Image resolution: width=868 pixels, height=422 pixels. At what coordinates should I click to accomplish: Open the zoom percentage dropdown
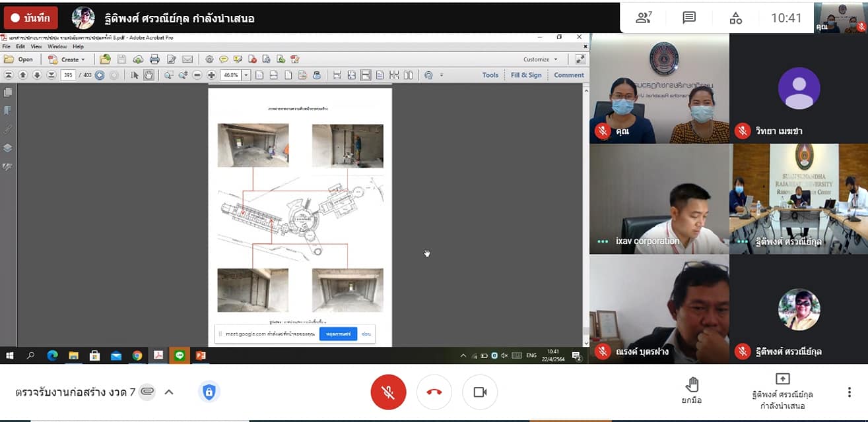246,75
